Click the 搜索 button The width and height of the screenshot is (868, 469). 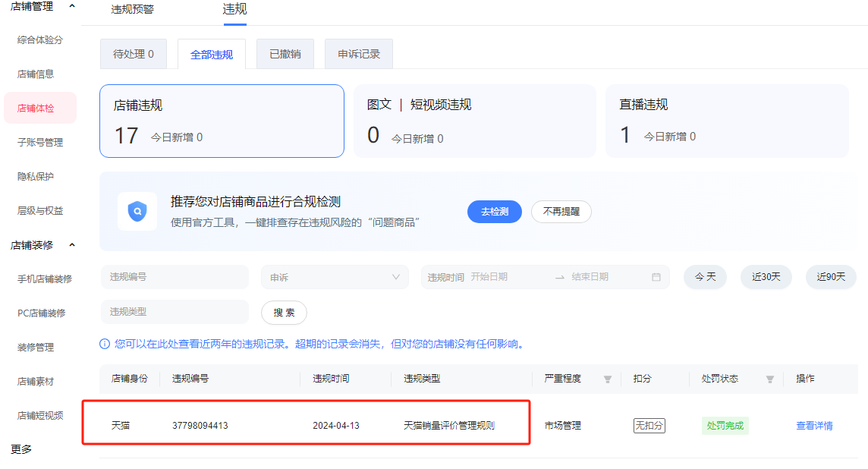tap(284, 312)
